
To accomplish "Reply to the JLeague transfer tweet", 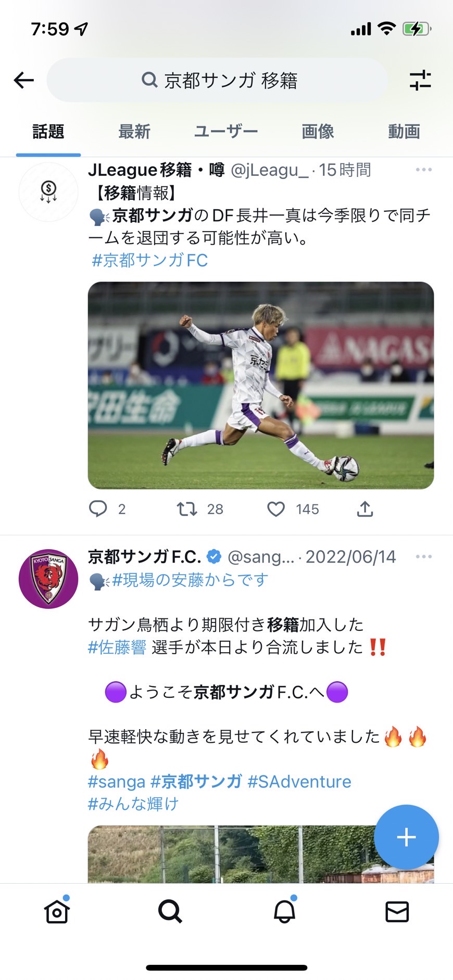I will [98, 508].
